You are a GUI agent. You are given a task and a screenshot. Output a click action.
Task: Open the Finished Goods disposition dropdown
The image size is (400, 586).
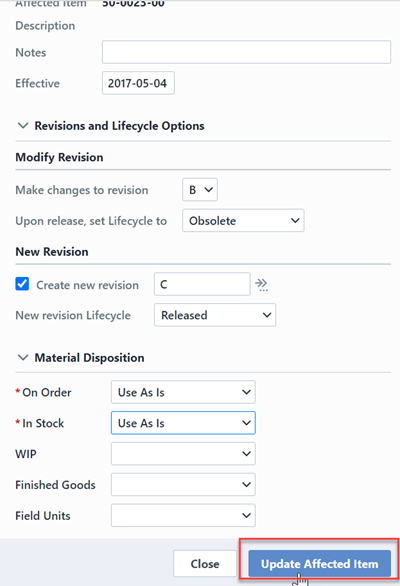click(183, 484)
